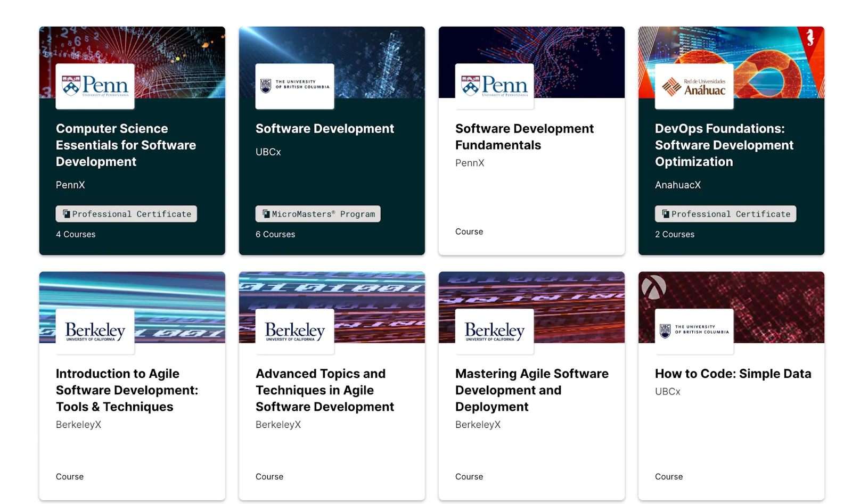852x504 pixels.
Task: Click PennX under Software Development Fundamentals
Action: (470, 163)
